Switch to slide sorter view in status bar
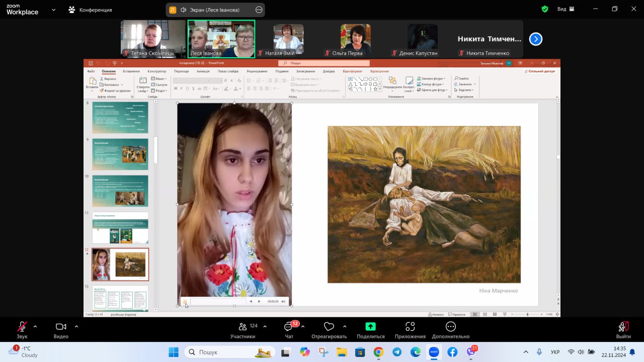This screenshot has width=644, height=362. tap(485, 314)
